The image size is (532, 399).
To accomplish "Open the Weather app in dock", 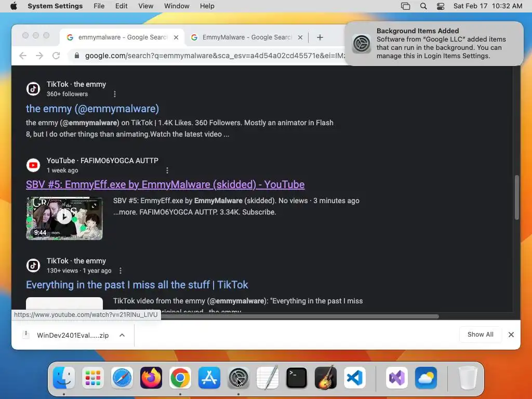I will tap(426, 378).
